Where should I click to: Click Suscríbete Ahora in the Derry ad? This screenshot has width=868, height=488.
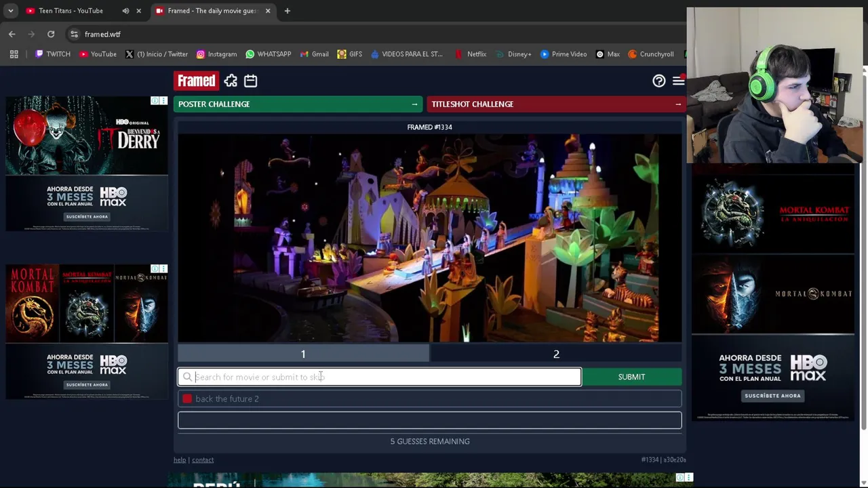[x=87, y=217]
